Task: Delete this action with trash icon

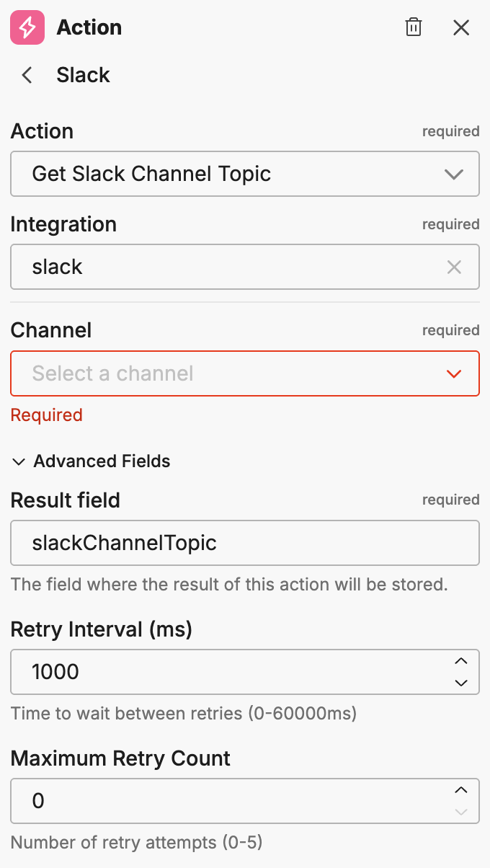Action: coord(414,28)
